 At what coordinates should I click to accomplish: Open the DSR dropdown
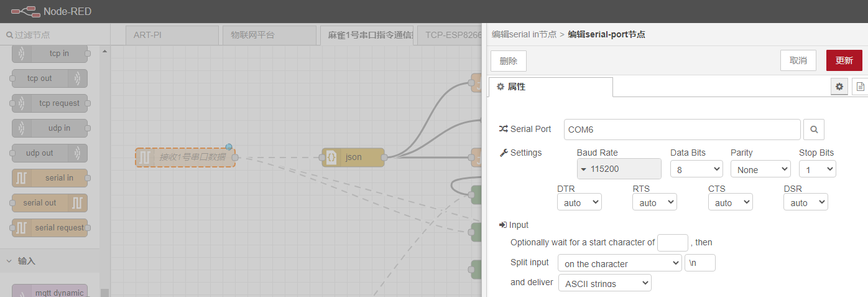(806, 202)
